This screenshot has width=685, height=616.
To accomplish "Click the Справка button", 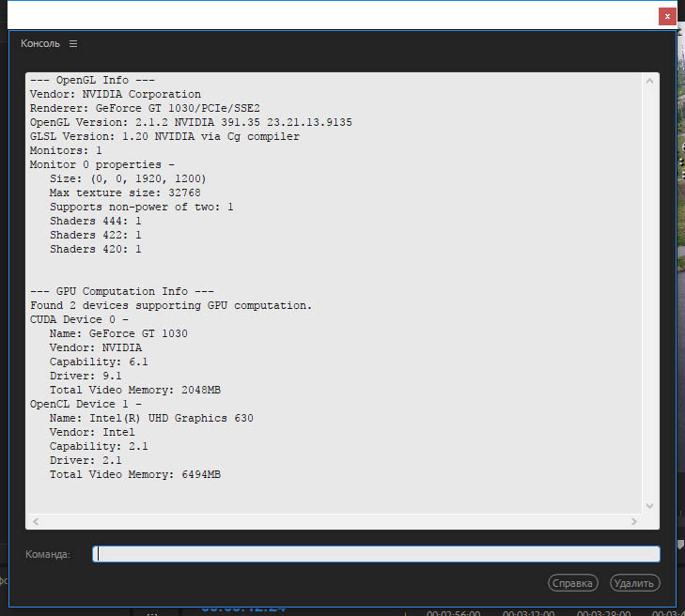I will 573,583.
